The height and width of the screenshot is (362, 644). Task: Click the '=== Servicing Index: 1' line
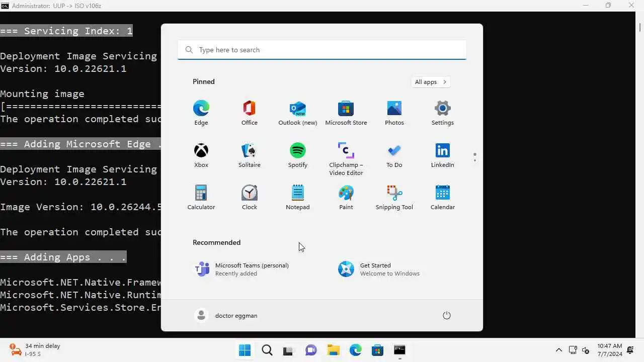pos(66,31)
